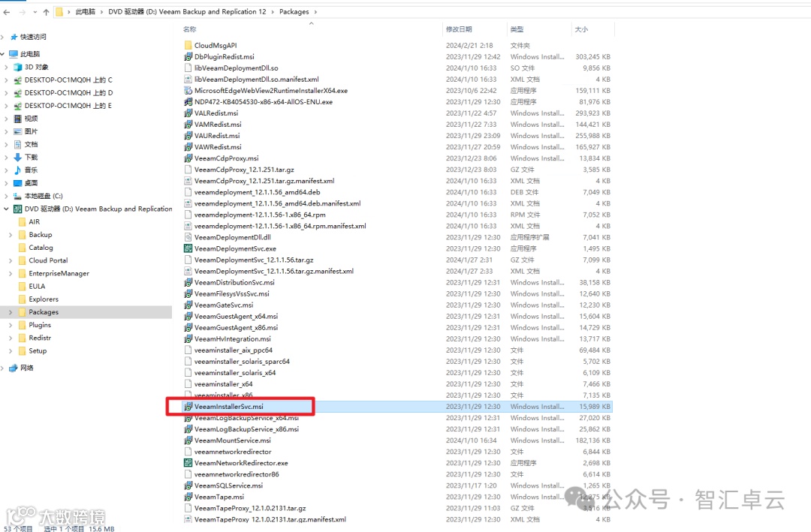The width and height of the screenshot is (811, 532).
Task: Select the EULA folder in tree
Action: click(37, 287)
